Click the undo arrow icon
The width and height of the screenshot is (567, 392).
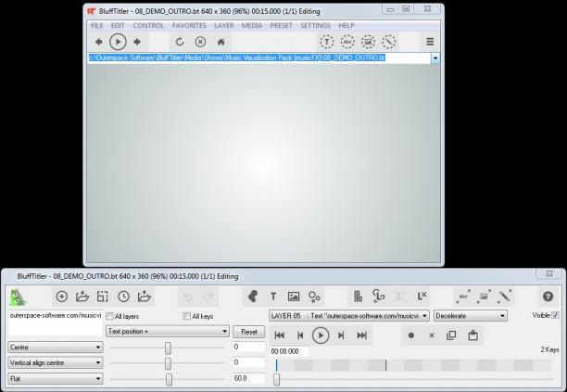coord(188,297)
